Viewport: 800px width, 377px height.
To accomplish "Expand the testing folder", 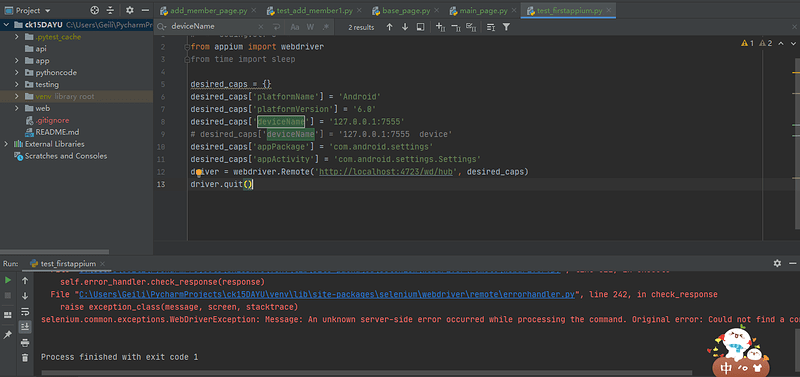I will (17, 84).
